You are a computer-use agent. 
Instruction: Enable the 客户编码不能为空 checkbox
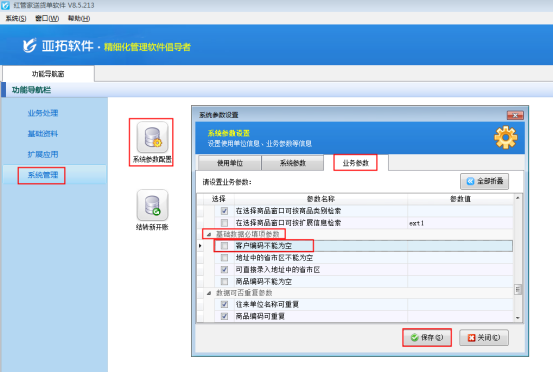point(224,246)
